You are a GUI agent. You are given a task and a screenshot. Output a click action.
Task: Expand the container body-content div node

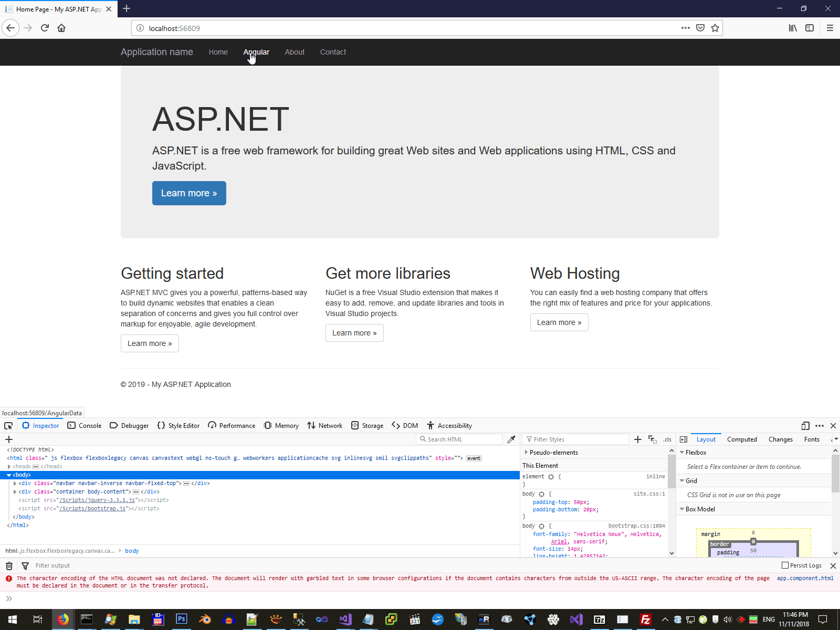pyautogui.click(x=15, y=491)
